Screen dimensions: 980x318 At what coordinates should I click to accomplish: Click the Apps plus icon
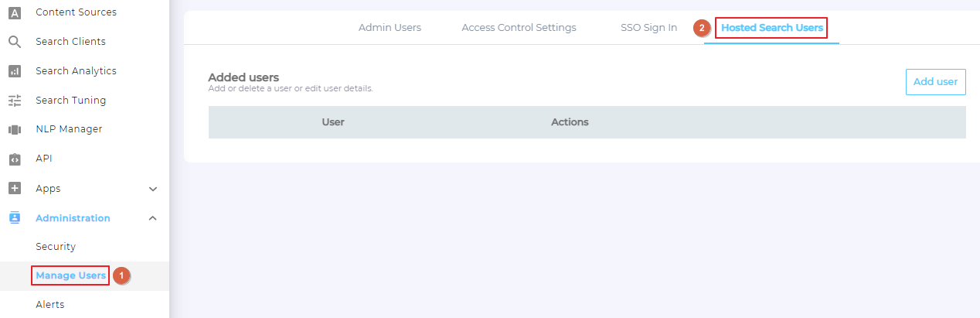click(x=15, y=189)
